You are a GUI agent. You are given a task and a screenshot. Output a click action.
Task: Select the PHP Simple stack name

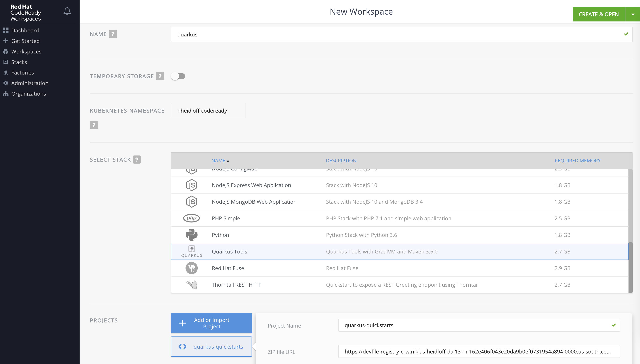(x=226, y=218)
